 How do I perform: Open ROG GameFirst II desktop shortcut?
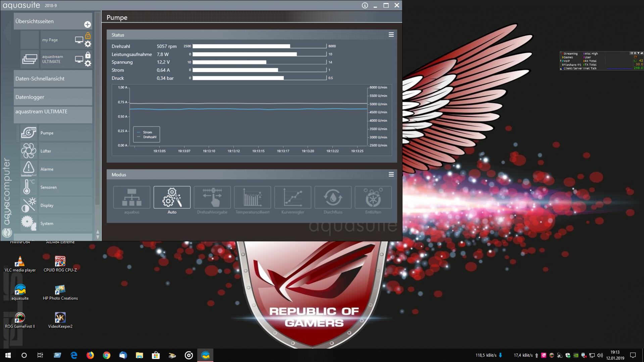pyautogui.click(x=20, y=320)
